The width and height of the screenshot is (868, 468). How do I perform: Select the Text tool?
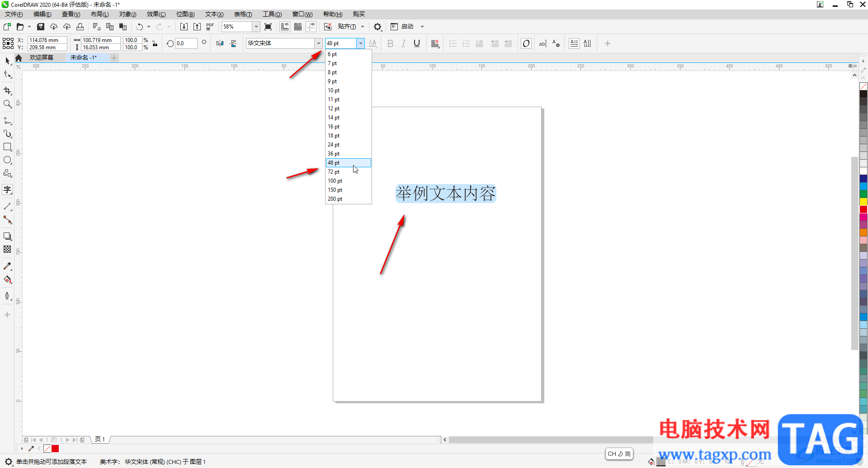pos(7,189)
